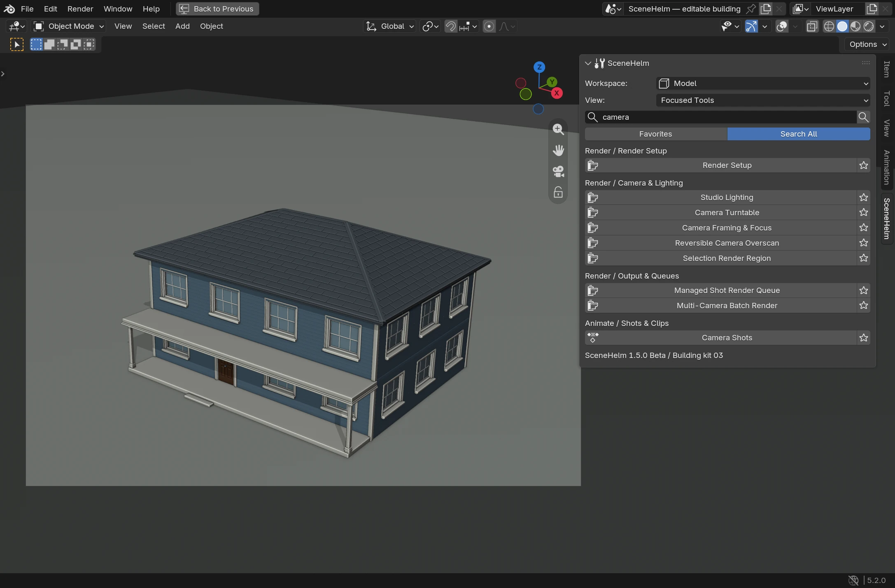This screenshot has width=895, height=588.
Task: Toggle camera view gizmo icon
Action: (558, 171)
